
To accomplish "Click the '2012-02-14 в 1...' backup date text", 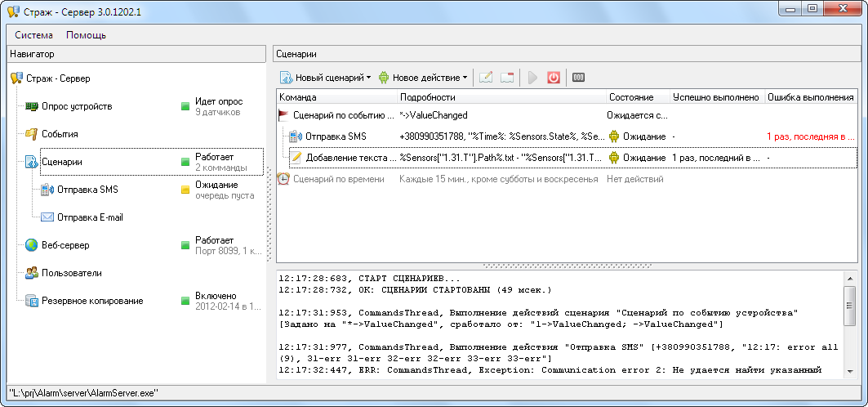I will [x=228, y=306].
